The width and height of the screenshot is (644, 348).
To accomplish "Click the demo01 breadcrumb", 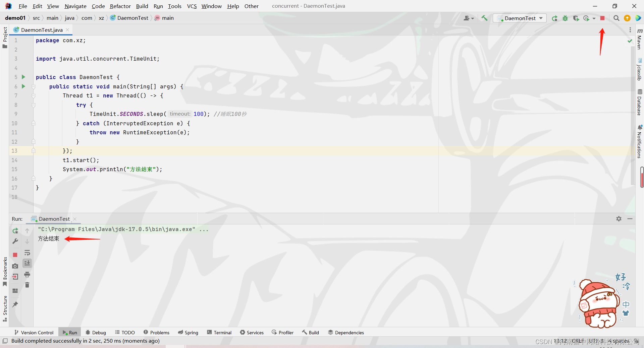I will coord(15,18).
